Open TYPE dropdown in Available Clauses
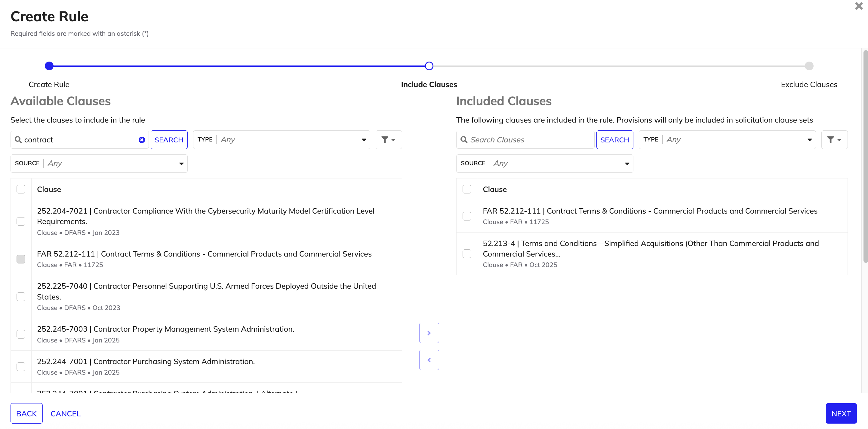Image resolution: width=868 pixels, height=429 pixels. pos(282,140)
